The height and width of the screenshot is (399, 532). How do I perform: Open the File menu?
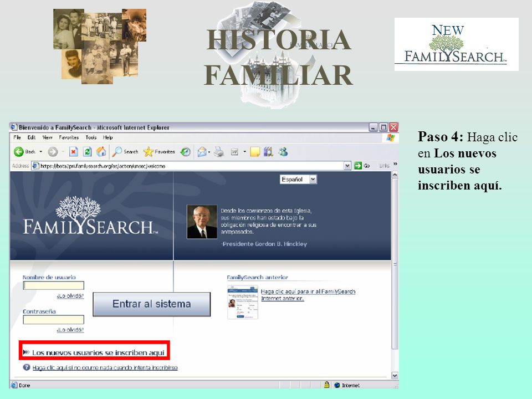(x=17, y=137)
